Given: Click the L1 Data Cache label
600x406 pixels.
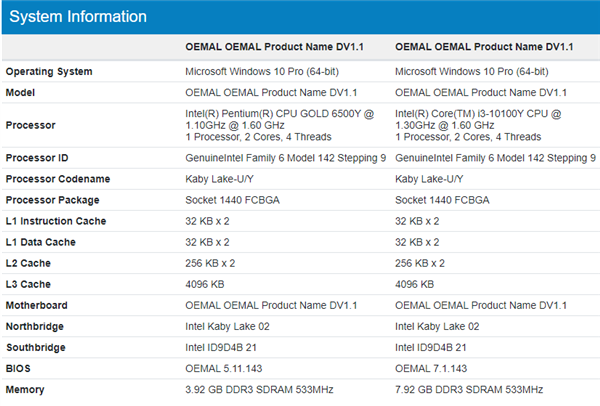Looking at the screenshot, I should [41, 242].
